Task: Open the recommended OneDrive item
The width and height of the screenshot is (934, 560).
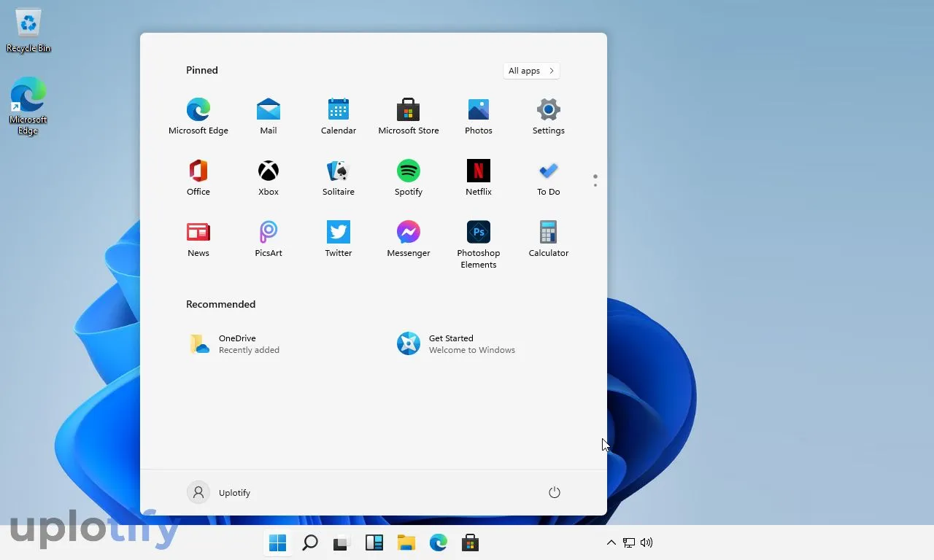Action: 233,344
